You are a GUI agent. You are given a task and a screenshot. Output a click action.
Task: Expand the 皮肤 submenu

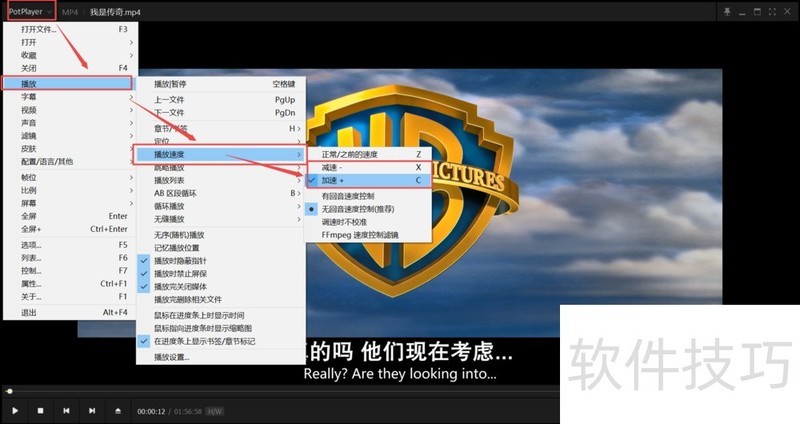69,148
